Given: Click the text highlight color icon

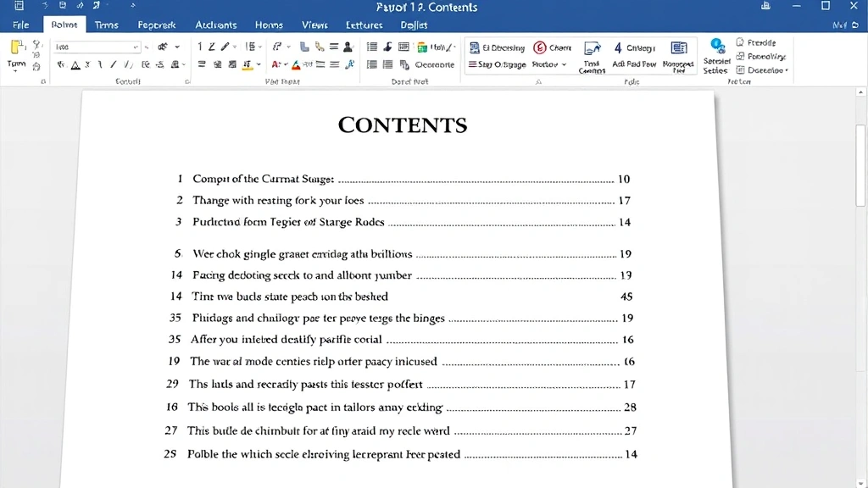Looking at the screenshot, I should (246, 63).
